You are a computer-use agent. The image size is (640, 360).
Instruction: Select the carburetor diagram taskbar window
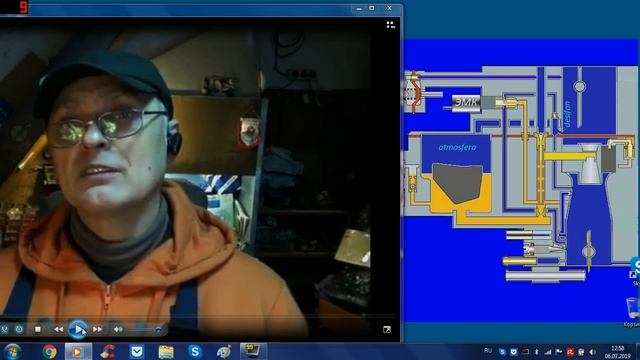[x=253, y=351]
